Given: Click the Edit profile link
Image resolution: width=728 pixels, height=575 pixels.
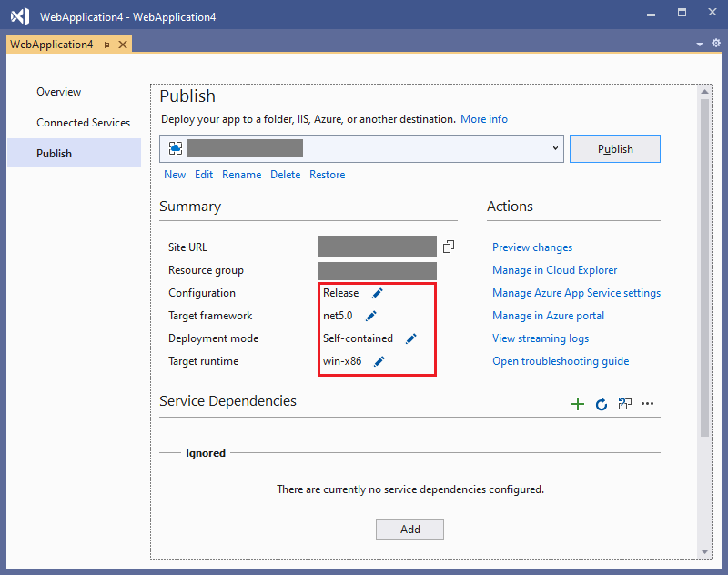Looking at the screenshot, I should tap(204, 175).
